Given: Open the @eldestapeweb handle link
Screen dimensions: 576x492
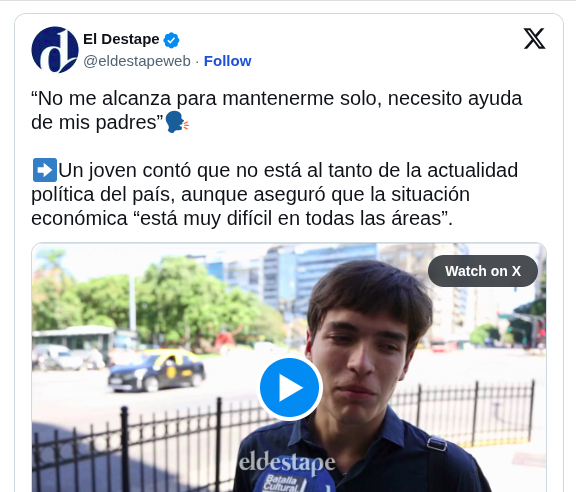Looking at the screenshot, I should 137,61.
